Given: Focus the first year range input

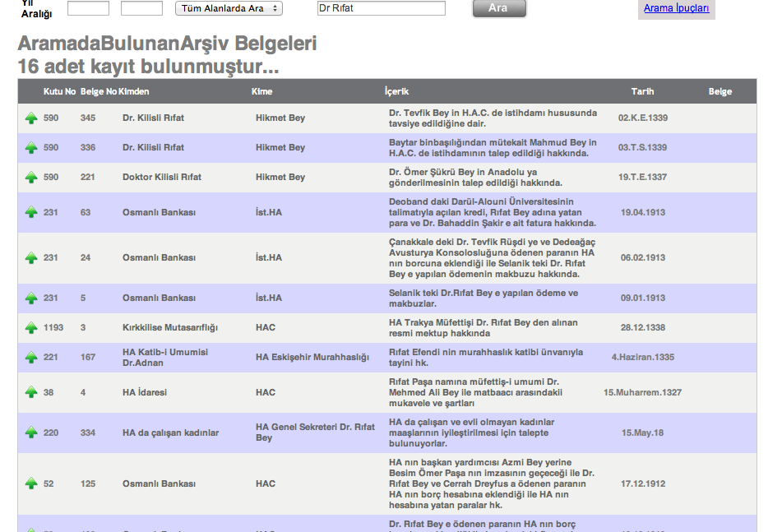Looking at the screenshot, I should [x=88, y=8].
